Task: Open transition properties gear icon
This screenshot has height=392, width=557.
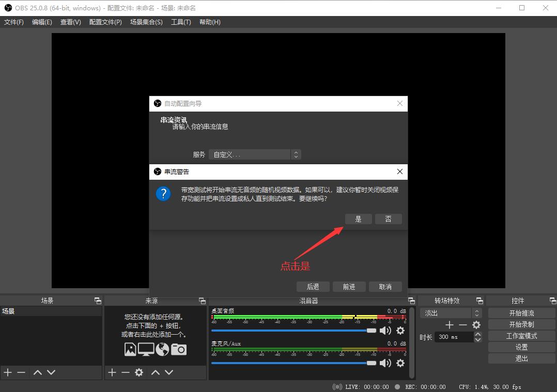Action: tap(476, 324)
